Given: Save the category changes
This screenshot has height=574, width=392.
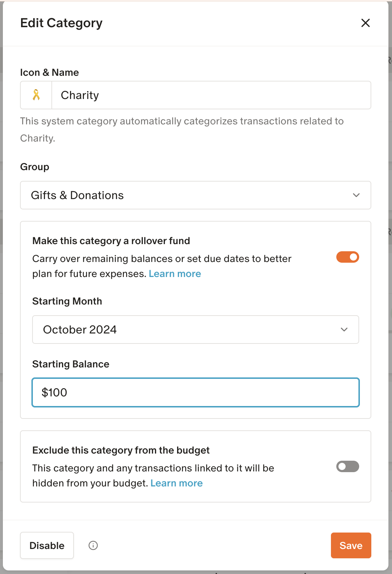Looking at the screenshot, I should [351, 545].
